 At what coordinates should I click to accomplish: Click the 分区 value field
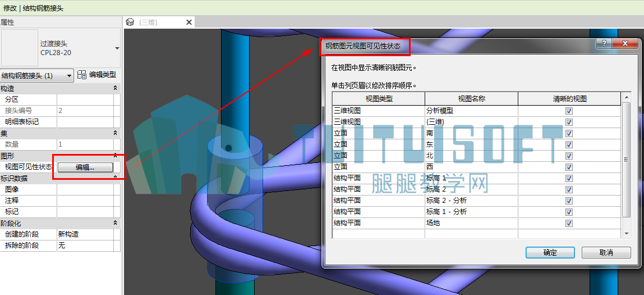(x=85, y=99)
